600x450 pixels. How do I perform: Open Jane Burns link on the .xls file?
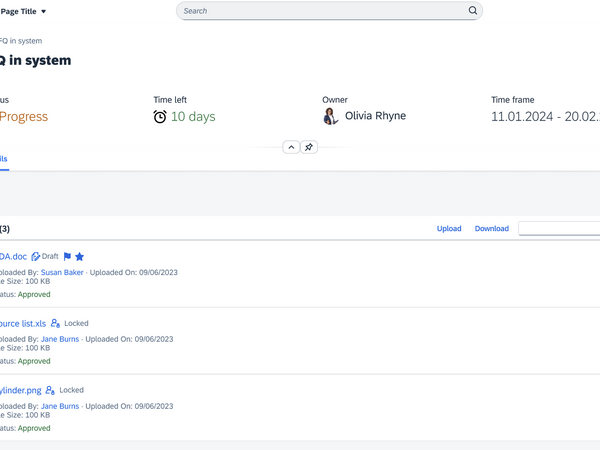(60, 339)
